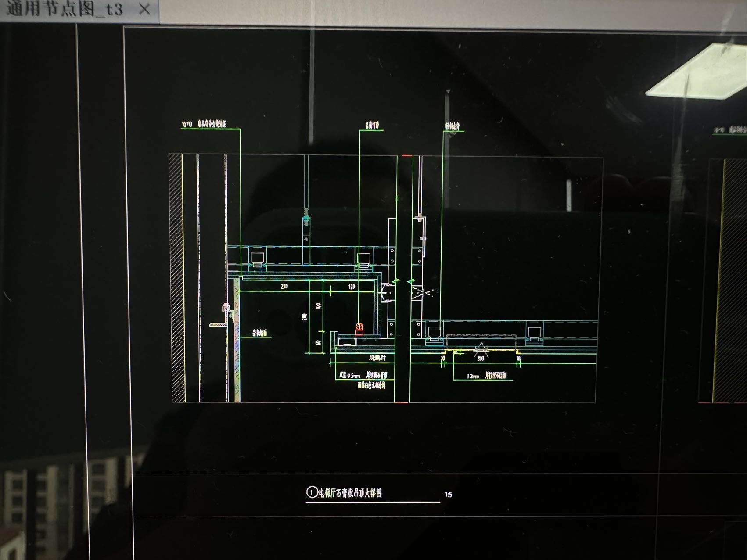This screenshot has height=560, width=747.
Task: Select the 200 dimension at the access panel
Action: tap(481, 359)
